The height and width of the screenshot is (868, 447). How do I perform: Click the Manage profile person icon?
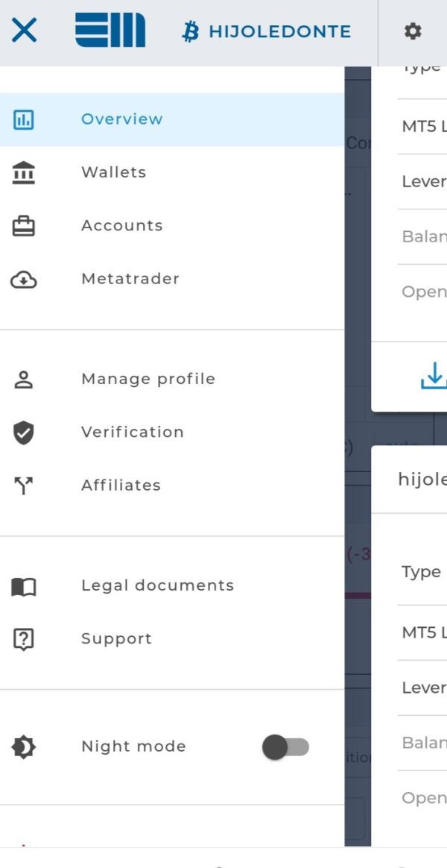[x=24, y=379]
